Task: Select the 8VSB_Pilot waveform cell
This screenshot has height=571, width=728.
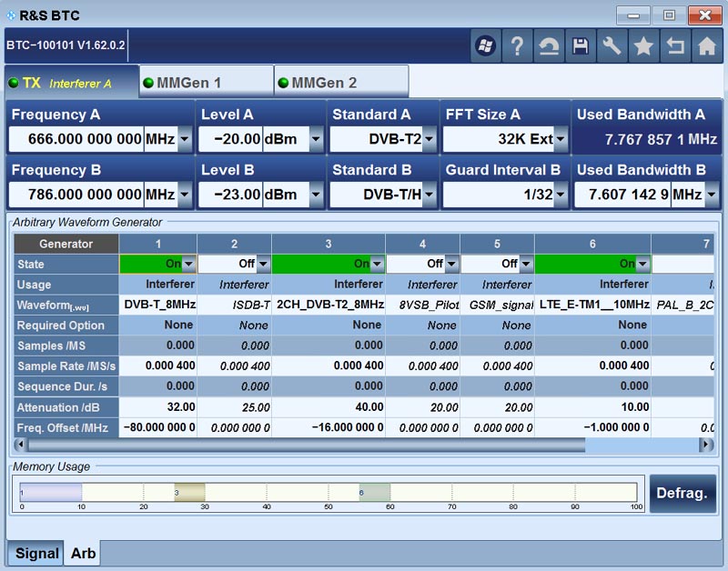Action: 423,305
